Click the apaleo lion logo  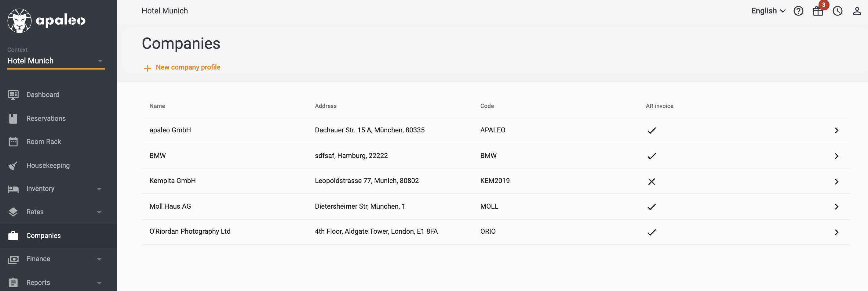coord(20,20)
